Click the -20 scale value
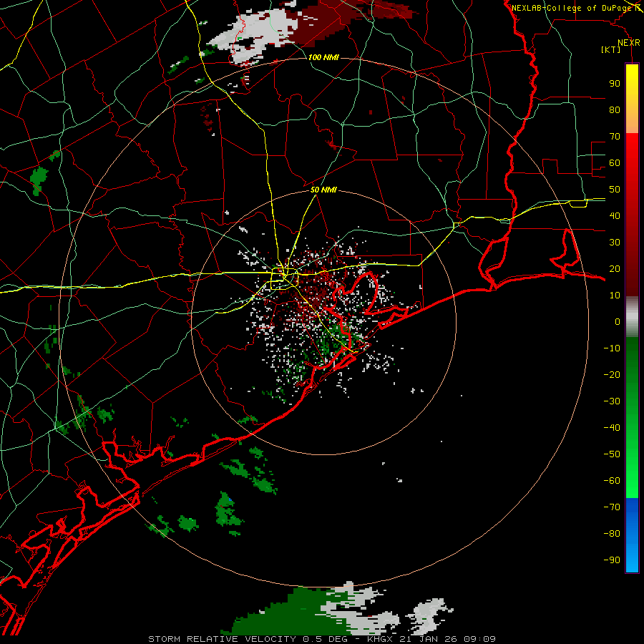Screen dimensions: 644x644 click(x=612, y=374)
